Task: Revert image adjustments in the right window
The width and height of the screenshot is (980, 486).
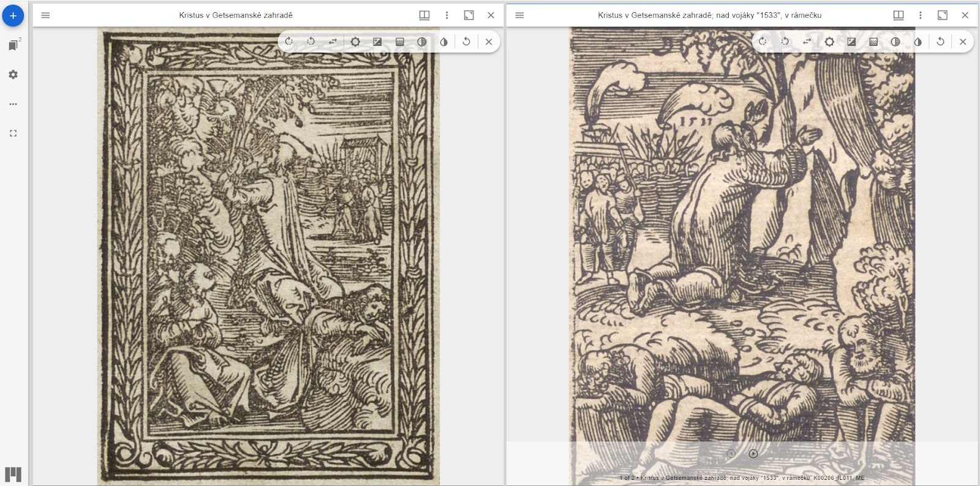Action: (940, 42)
